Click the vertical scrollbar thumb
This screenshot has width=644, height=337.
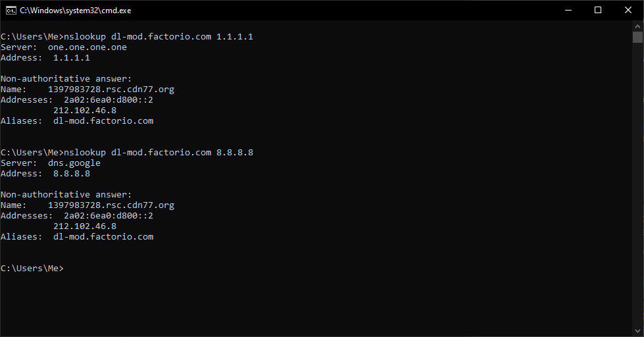tap(637, 37)
